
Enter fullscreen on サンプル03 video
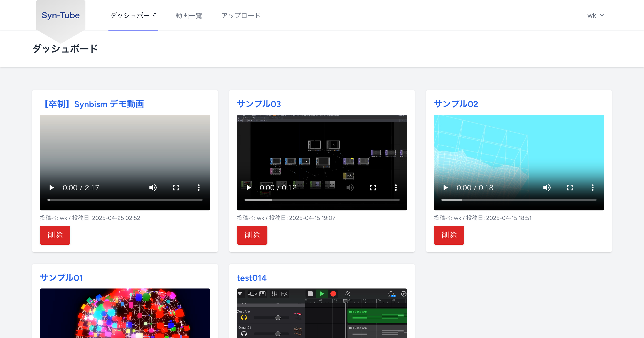coord(373,188)
